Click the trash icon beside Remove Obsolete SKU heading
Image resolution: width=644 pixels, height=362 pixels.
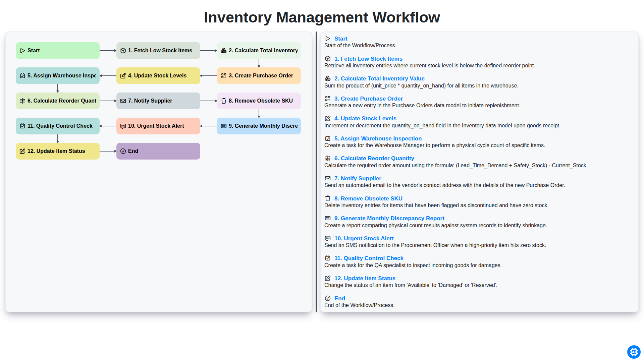(x=328, y=198)
